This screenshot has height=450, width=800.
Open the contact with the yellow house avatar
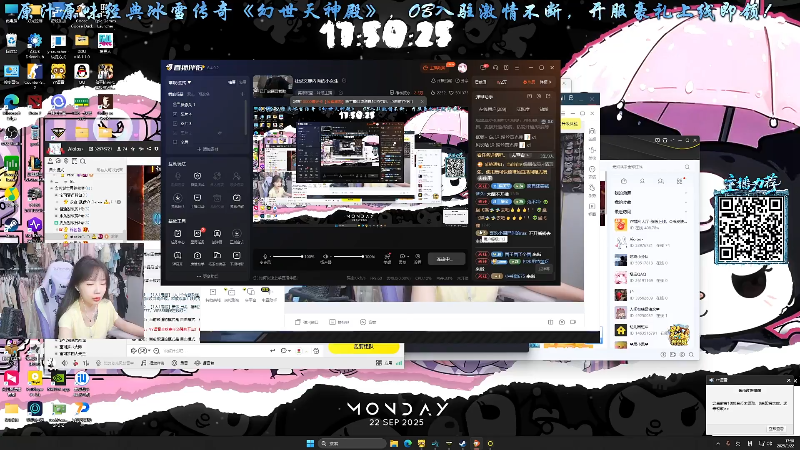(x=620, y=330)
